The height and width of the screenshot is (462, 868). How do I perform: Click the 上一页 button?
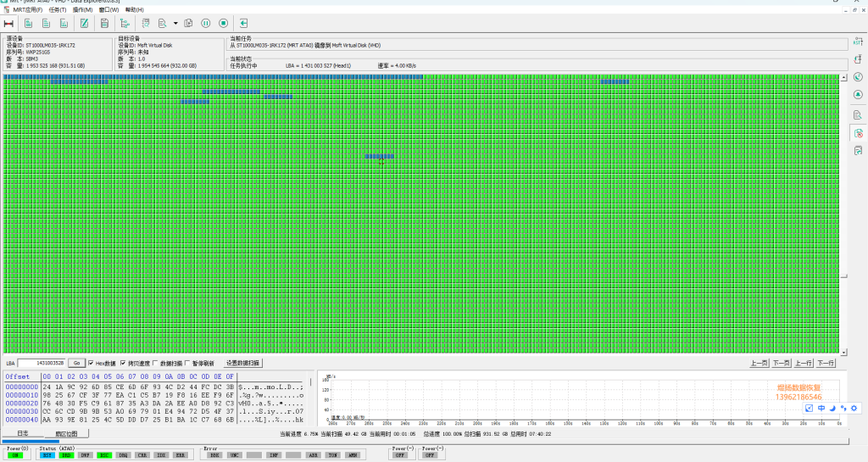click(759, 363)
